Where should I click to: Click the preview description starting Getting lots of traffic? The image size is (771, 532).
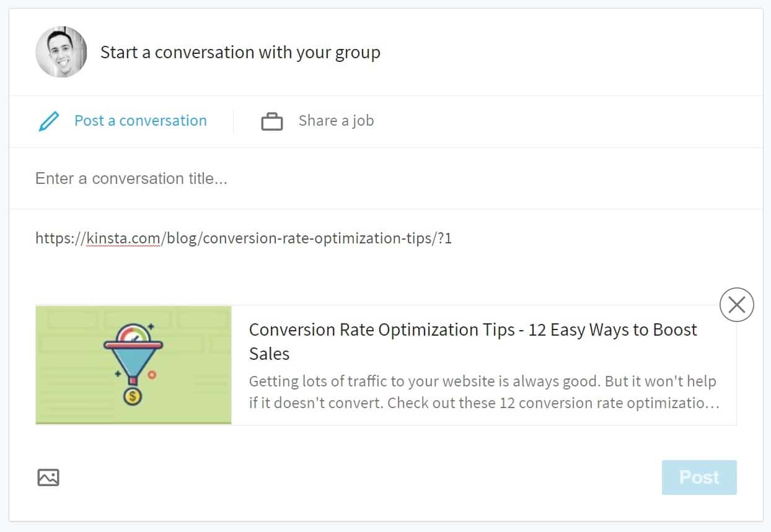click(484, 392)
